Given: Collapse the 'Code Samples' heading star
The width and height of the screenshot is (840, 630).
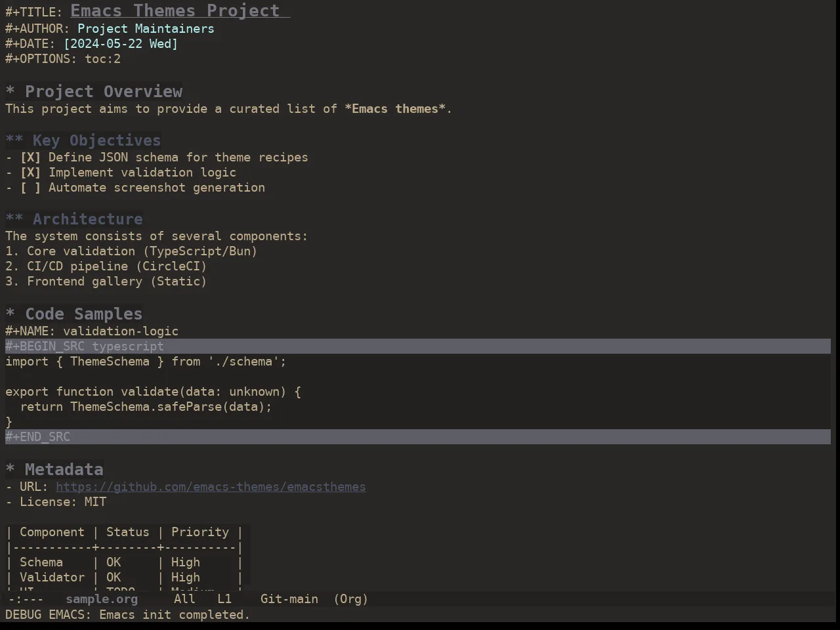Looking at the screenshot, I should point(10,314).
